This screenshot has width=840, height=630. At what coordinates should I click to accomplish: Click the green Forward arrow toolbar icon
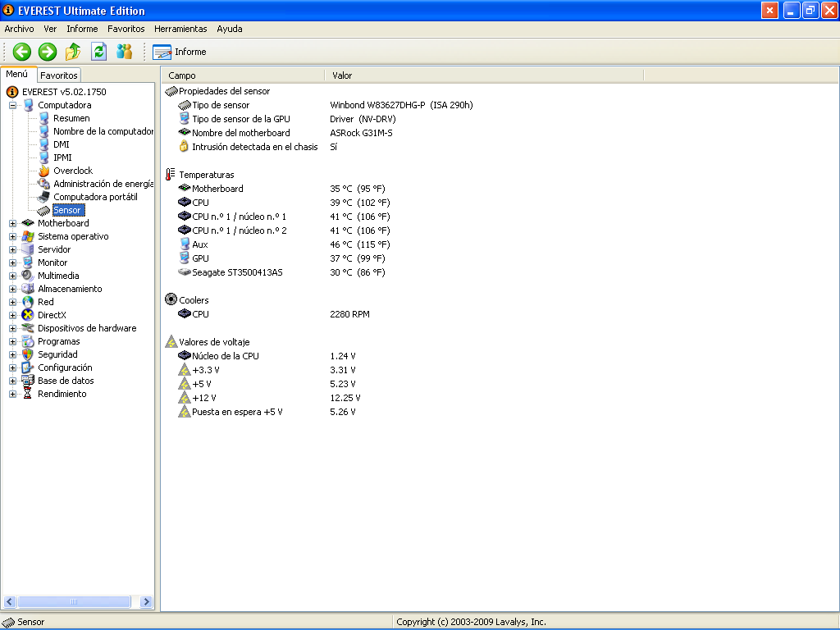tap(48, 52)
